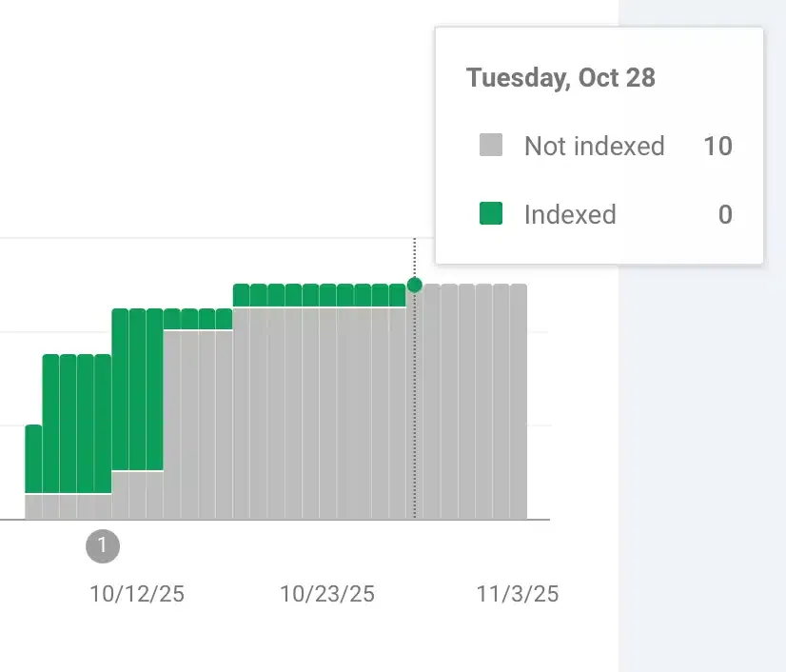The image size is (786, 672).
Task: Click the gray Oct 28 bar under the dotted line
Action: click(414, 409)
